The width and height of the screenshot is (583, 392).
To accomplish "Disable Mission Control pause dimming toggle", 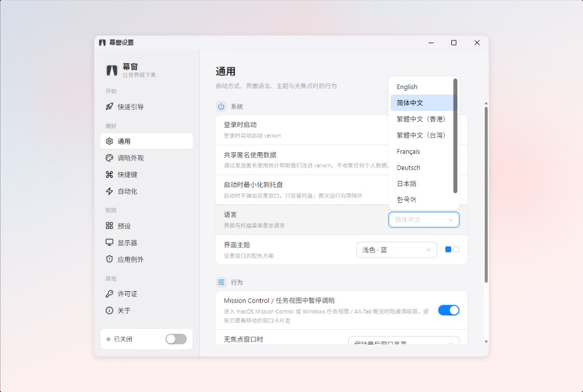I will [x=449, y=310].
